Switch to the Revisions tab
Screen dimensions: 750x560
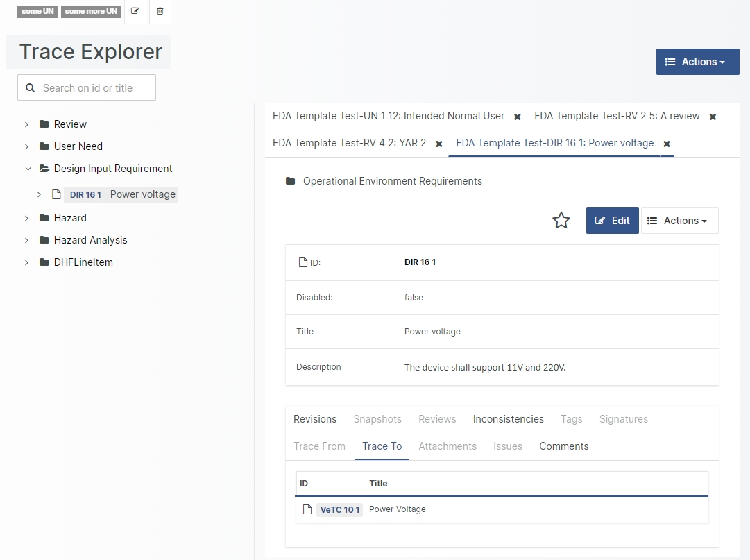click(315, 419)
